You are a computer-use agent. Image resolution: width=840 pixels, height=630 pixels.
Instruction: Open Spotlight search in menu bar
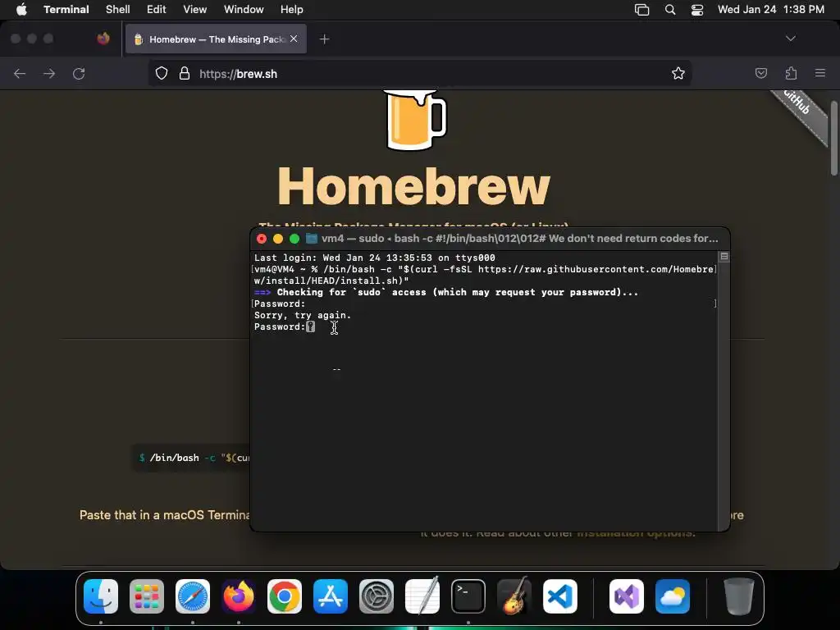670,10
